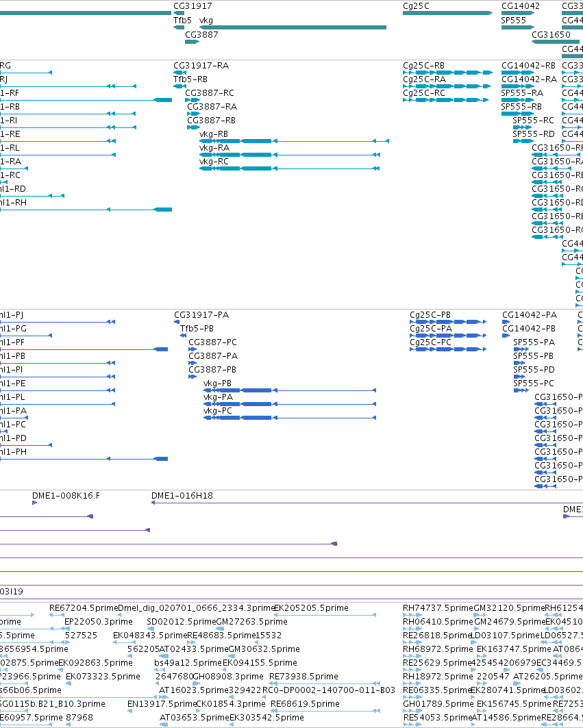Click the CG3887 gene label
583x728 pixels.
(x=201, y=35)
